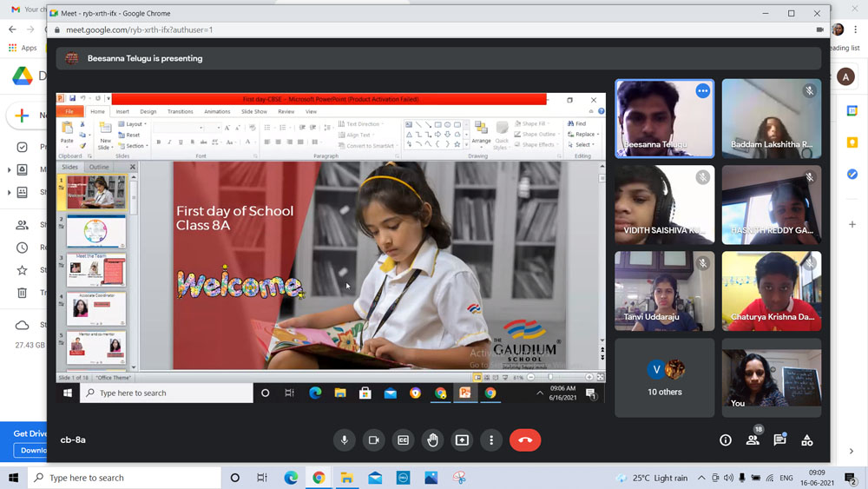Click shared PowerPoint Review tab
This screenshot has width=868, height=489.
click(x=286, y=111)
